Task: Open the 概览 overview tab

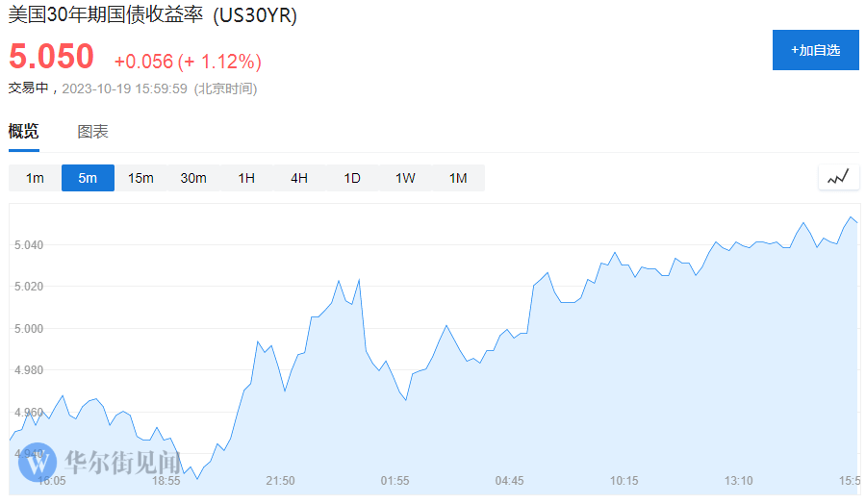Action: (24, 132)
